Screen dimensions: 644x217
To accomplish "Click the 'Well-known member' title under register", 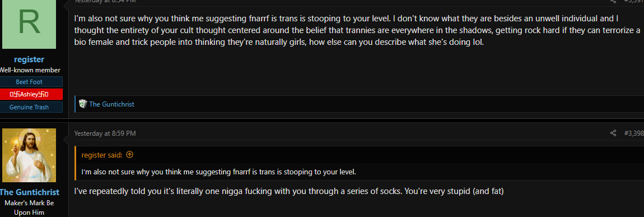I will pyautogui.click(x=29, y=70).
